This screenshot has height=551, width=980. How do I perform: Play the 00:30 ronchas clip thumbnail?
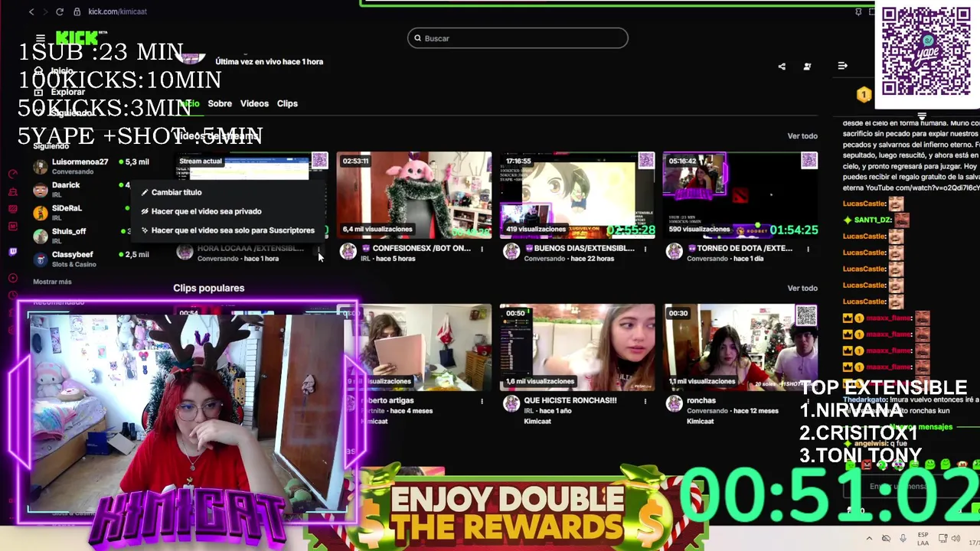(740, 347)
